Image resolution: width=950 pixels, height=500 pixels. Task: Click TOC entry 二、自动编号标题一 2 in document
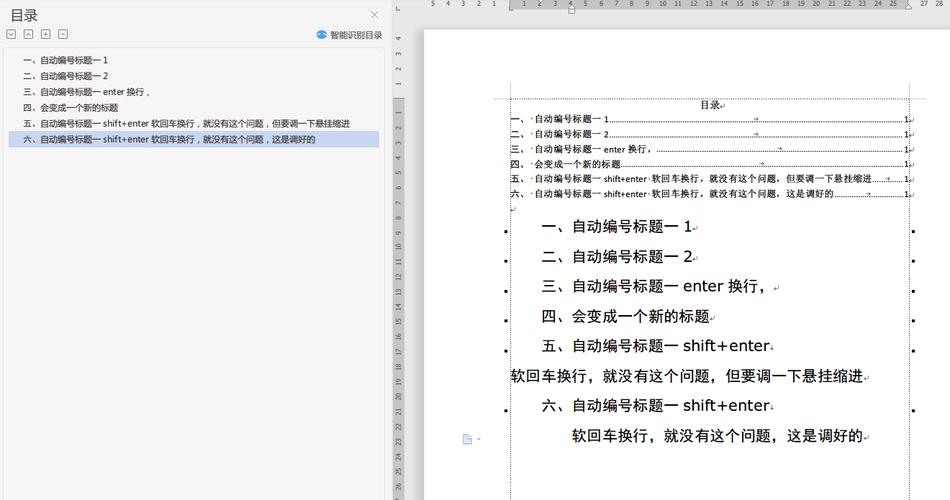click(x=711, y=134)
